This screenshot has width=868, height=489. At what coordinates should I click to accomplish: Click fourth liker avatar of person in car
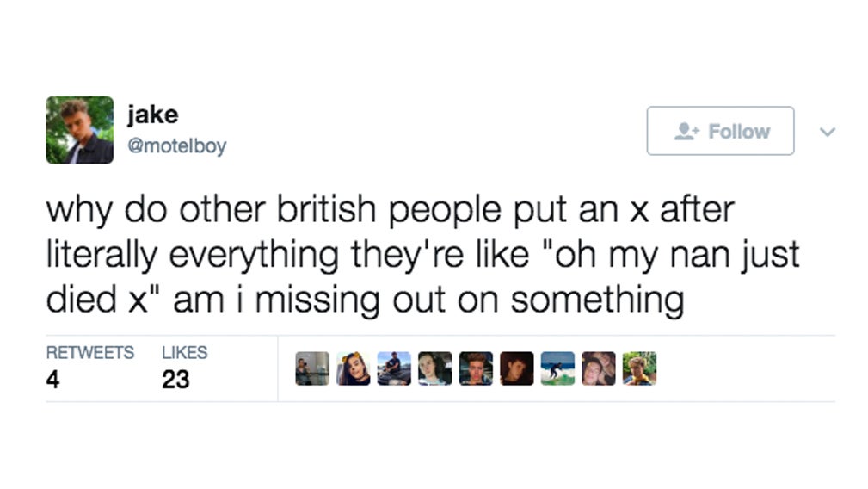click(x=434, y=368)
